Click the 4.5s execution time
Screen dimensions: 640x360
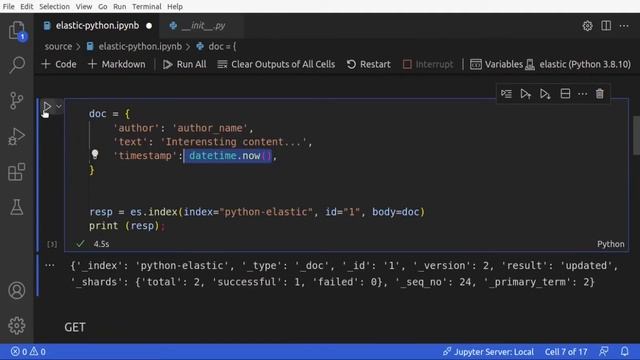(x=101, y=244)
